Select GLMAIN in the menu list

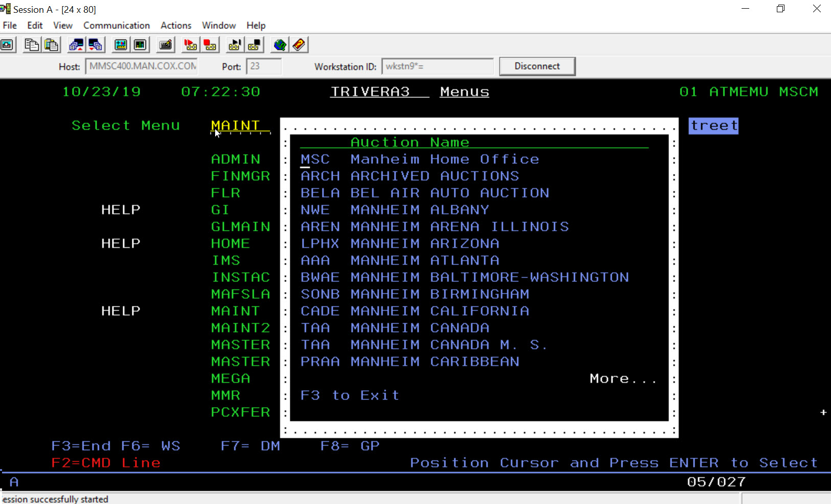[240, 226]
